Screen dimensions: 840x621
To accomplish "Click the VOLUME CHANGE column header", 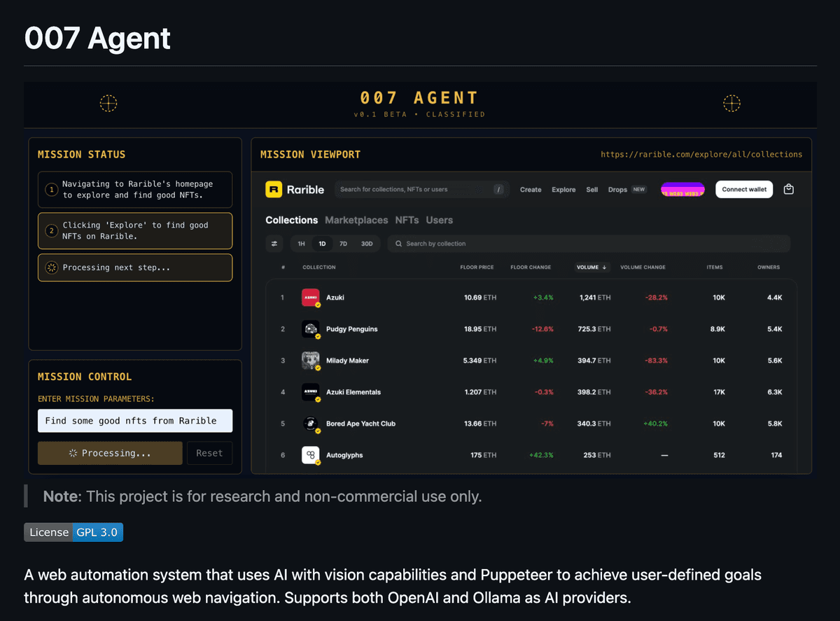I will (x=643, y=267).
